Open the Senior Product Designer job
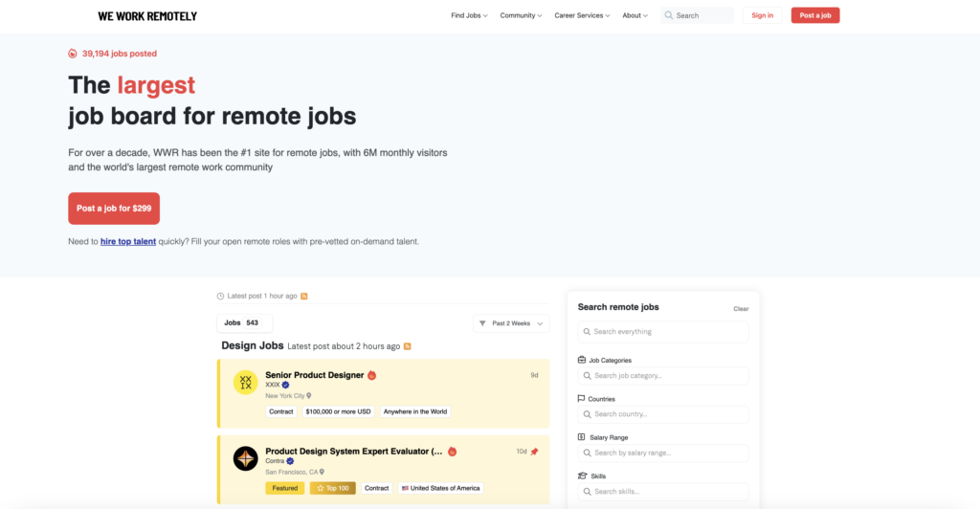 point(314,375)
